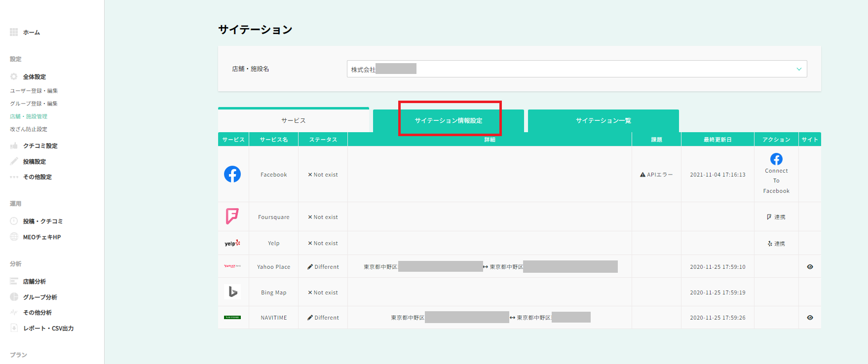Switch to サイテーション情報設定 tab
The width and height of the screenshot is (868, 364).
(449, 121)
